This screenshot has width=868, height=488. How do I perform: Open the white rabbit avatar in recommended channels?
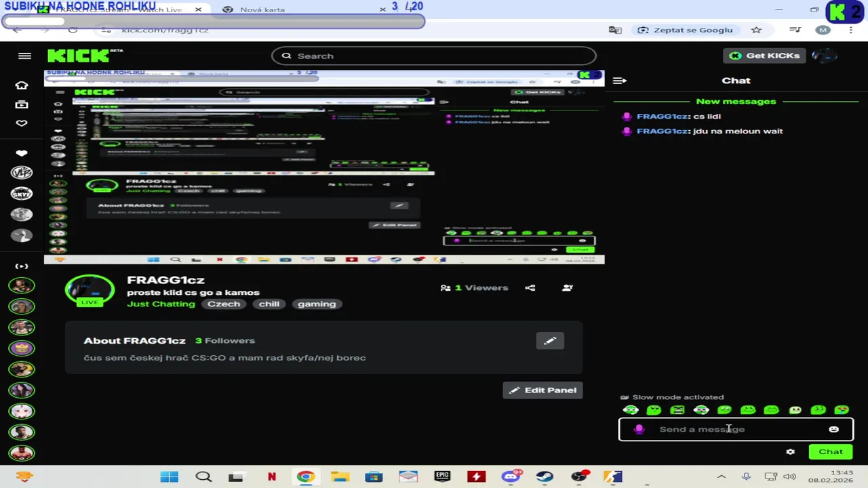tap(22, 411)
